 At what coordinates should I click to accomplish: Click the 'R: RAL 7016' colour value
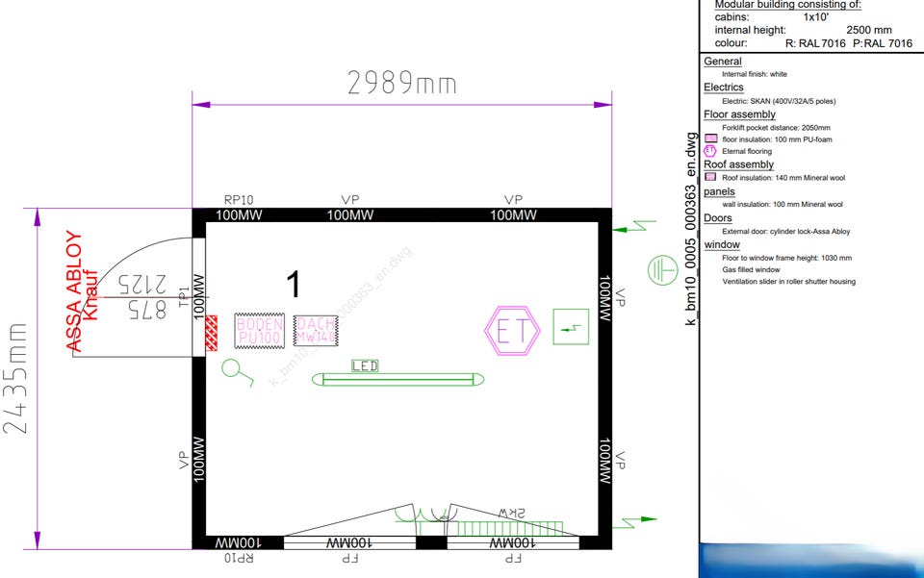pyautogui.click(x=815, y=43)
